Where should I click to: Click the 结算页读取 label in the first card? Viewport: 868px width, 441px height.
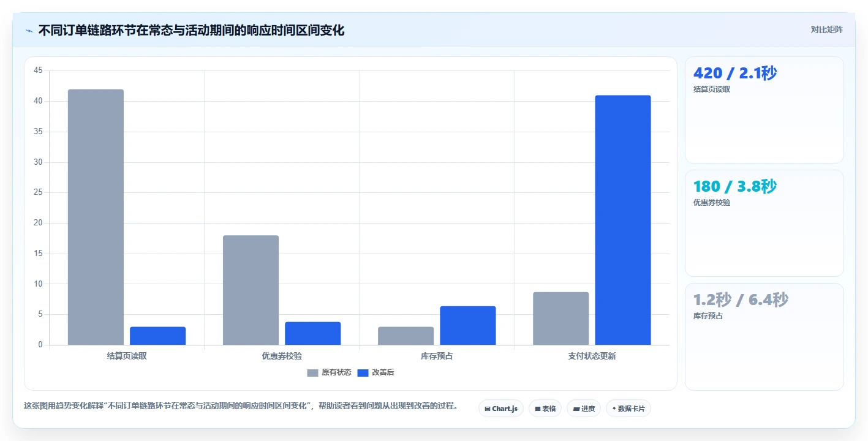712,89
